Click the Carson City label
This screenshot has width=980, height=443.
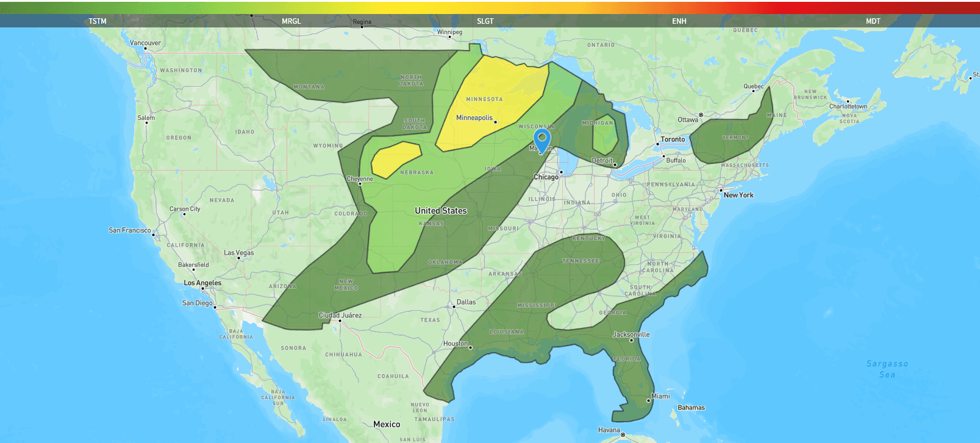click(x=185, y=209)
